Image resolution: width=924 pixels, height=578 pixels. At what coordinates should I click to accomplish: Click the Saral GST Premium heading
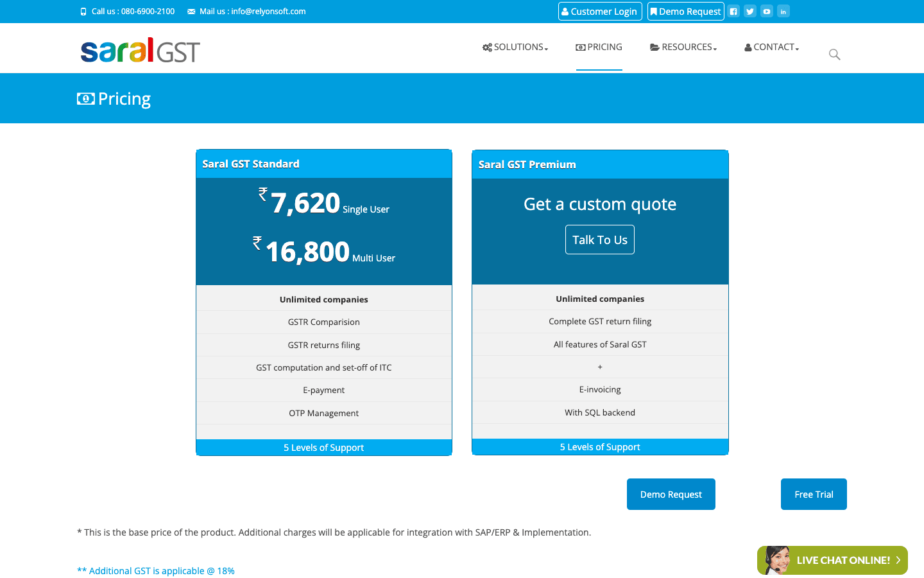[x=527, y=164]
